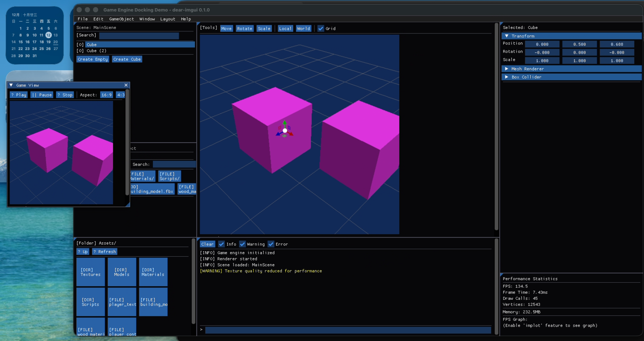Click the Textures directory tile
Screen dimensions: 644x341
90,272
